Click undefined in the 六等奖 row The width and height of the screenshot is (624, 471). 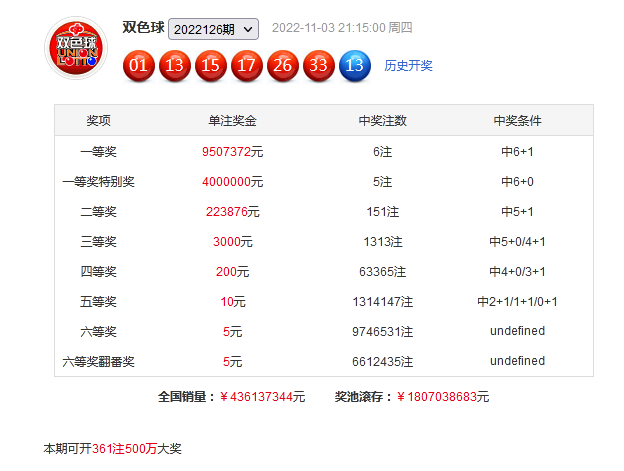tap(517, 331)
